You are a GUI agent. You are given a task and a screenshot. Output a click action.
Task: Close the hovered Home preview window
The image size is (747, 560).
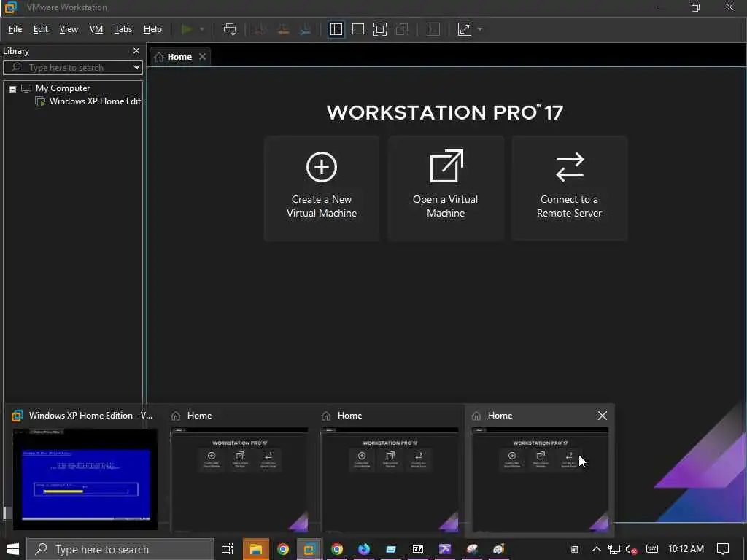(x=602, y=416)
